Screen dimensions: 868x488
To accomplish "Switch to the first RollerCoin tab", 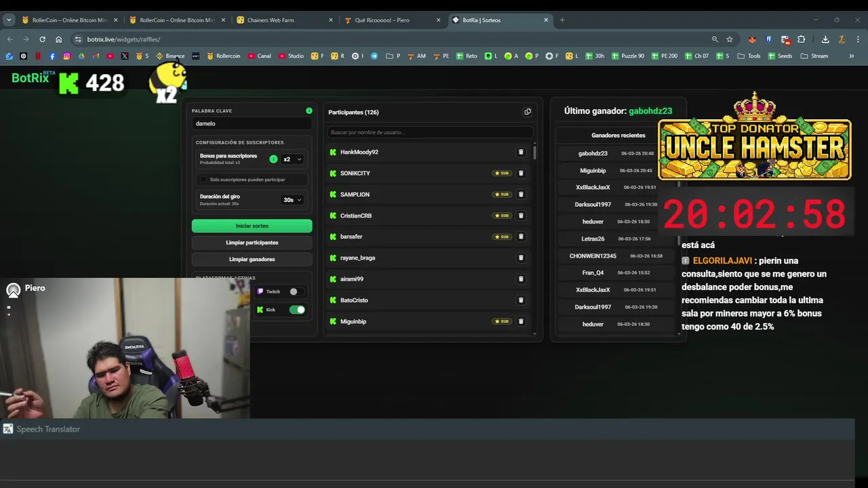I will (x=71, y=20).
